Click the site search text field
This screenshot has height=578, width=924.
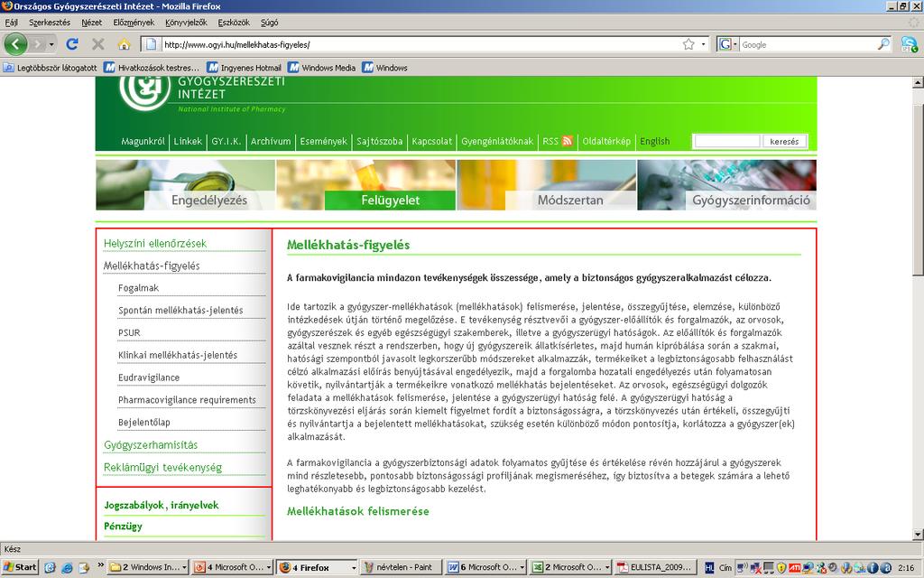[x=726, y=142]
